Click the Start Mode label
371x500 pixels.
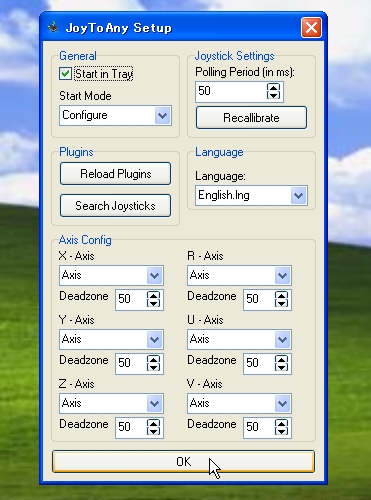tap(85, 96)
